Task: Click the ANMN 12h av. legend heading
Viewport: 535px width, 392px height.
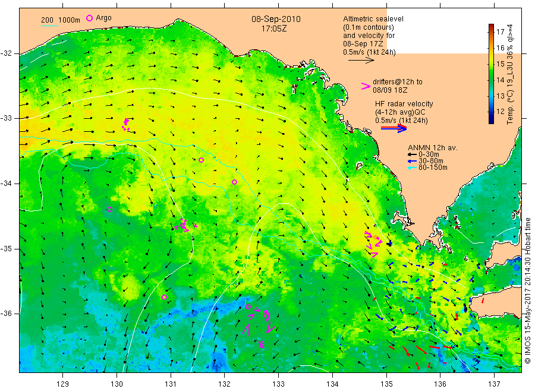Action: tap(433, 148)
